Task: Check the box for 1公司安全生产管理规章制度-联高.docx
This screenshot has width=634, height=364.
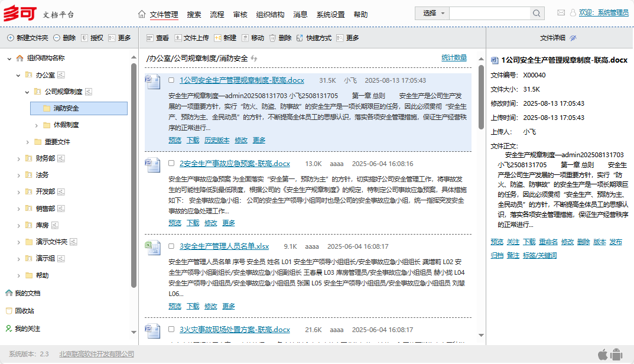Action: (x=171, y=80)
